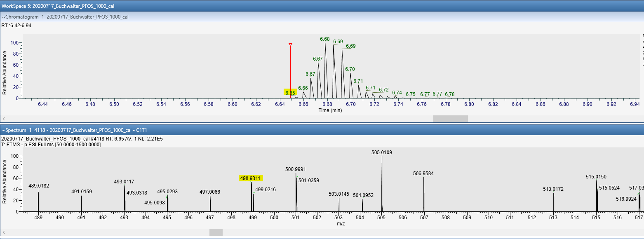
Task: Click the 'Time (min)' axis title
Action: pos(330,110)
